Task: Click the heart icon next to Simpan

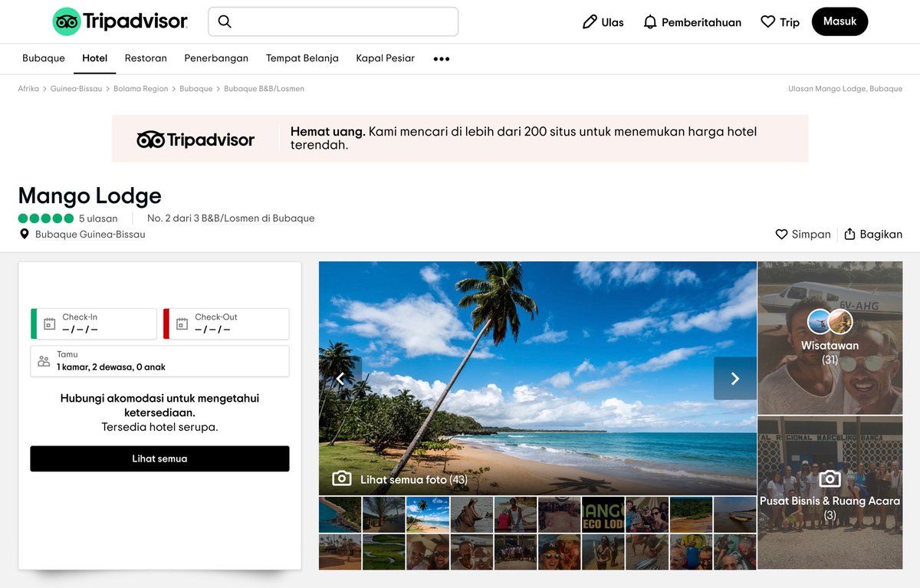Action: click(781, 235)
